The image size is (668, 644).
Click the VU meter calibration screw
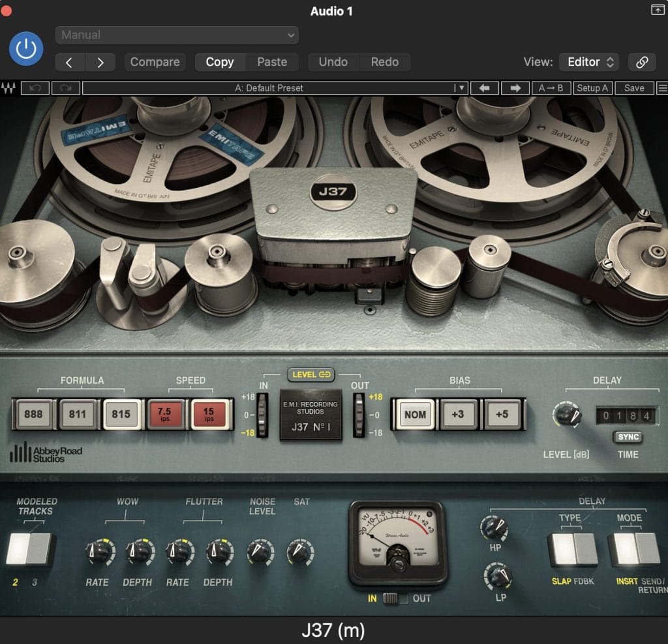click(x=399, y=565)
